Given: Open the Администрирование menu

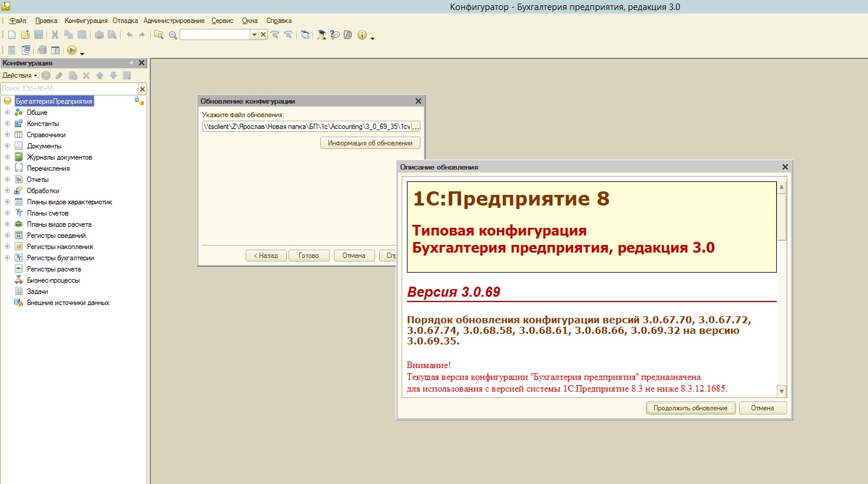Looking at the screenshot, I should click(174, 21).
